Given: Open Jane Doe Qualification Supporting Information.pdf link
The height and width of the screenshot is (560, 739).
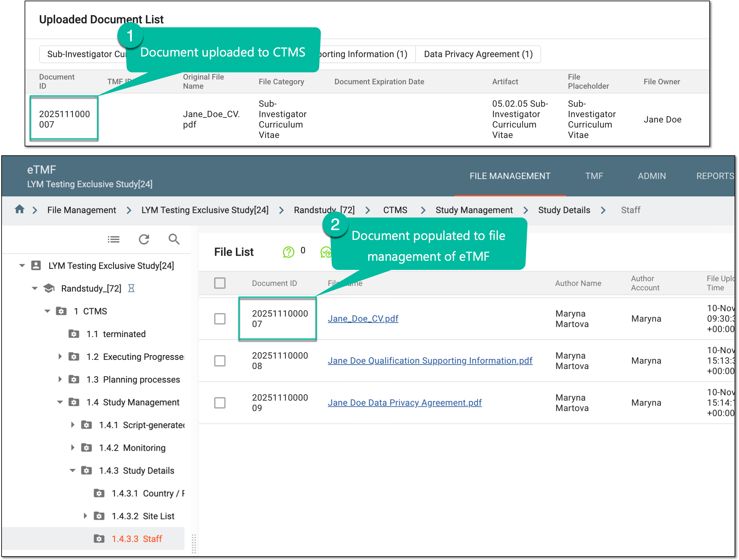Looking at the screenshot, I should coord(430,360).
